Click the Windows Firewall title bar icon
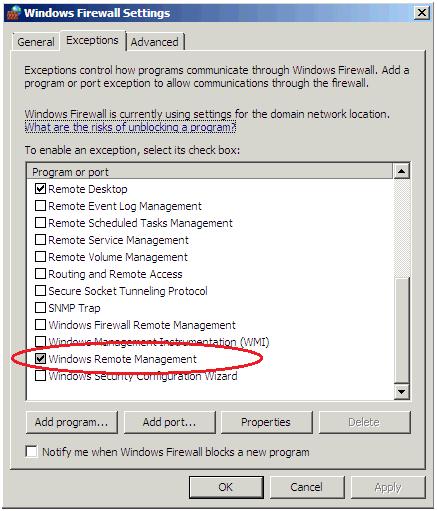437x511 pixels. [13, 13]
